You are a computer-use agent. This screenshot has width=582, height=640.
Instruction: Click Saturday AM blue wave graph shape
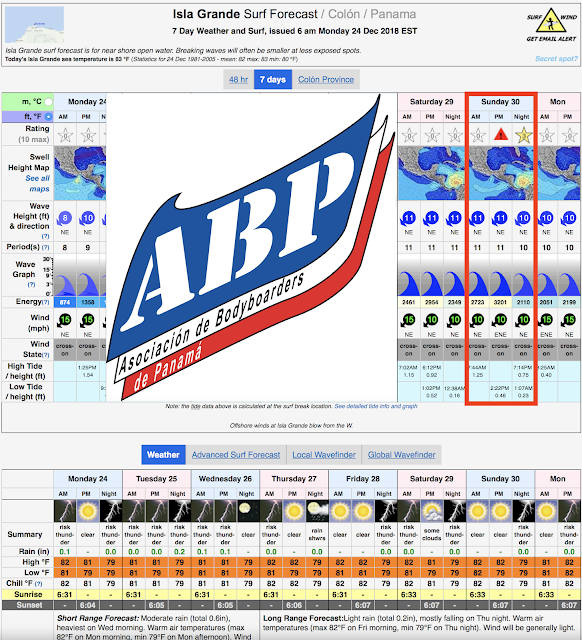tap(409, 283)
